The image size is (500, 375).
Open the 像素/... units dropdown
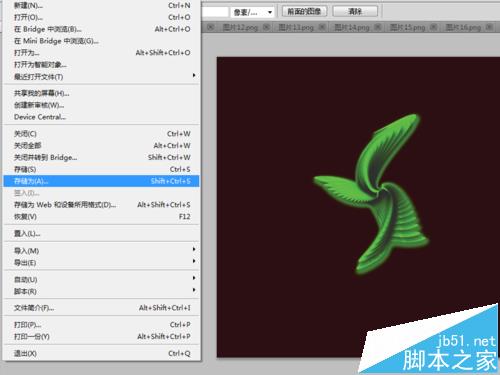[252, 12]
